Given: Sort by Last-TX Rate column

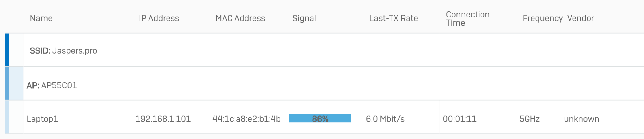Looking at the screenshot, I should (x=393, y=18).
